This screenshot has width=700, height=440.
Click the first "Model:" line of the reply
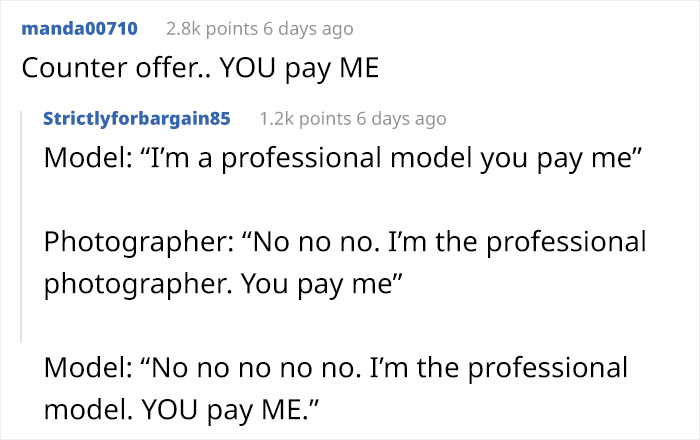87,159
